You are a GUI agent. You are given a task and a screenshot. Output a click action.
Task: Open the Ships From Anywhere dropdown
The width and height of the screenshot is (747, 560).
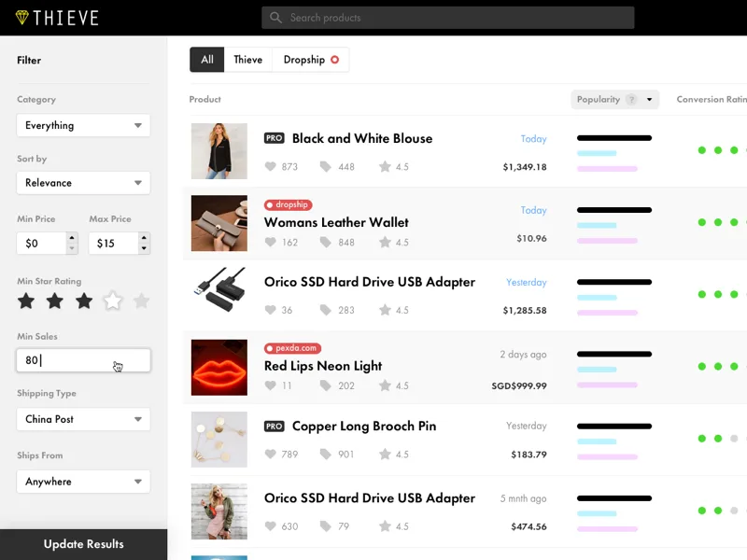[83, 482]
